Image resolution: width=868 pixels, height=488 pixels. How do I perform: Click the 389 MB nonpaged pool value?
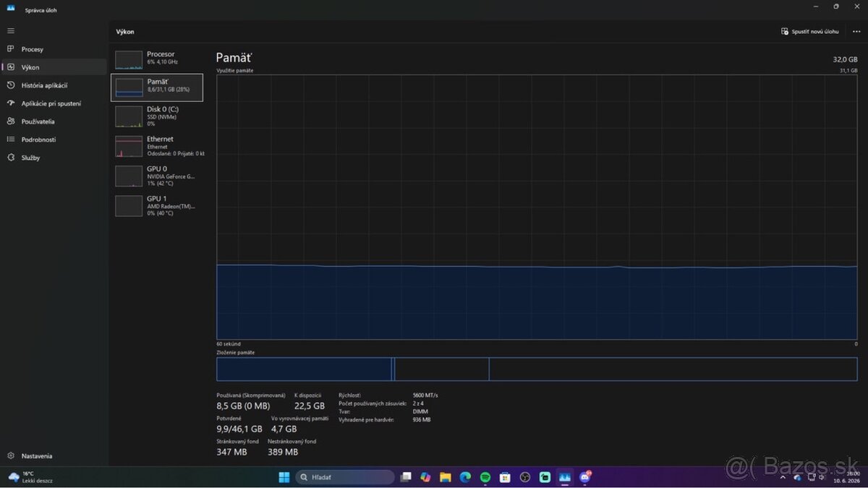point(283,453)
